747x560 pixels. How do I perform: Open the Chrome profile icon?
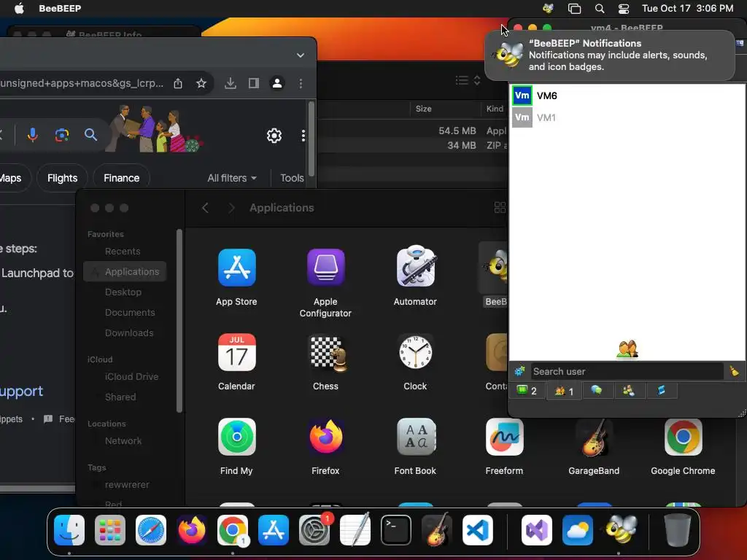click(x=276, y=83)
